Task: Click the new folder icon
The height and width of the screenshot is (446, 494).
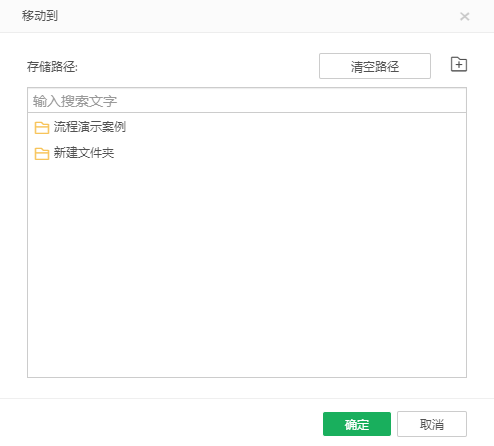Action: 459,64
